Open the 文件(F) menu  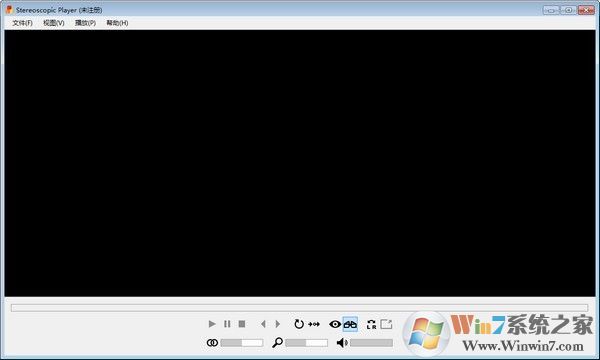coord(22,23)
